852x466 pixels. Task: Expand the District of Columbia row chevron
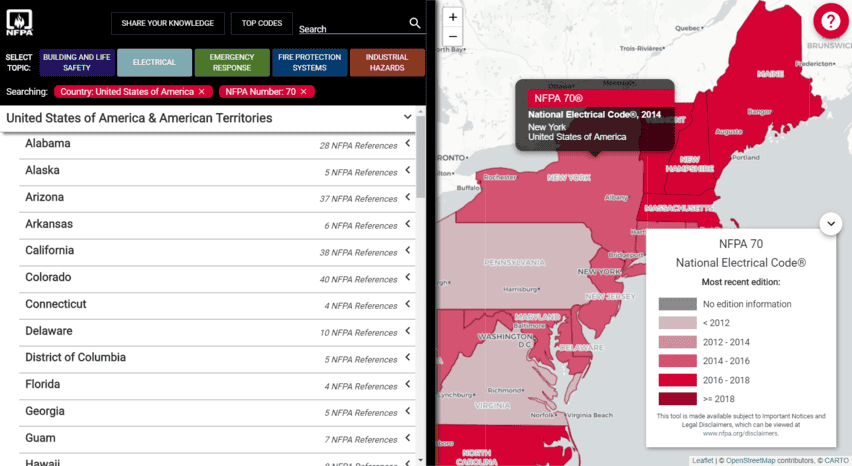coord(408,357)
